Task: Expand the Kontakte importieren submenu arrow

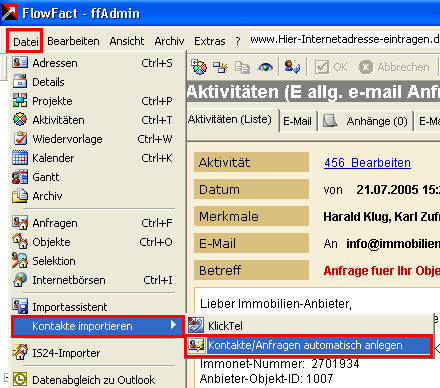Action: coord(173,325)
